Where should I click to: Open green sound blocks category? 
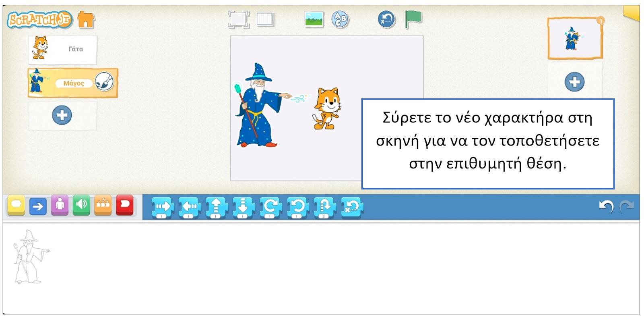coord(81,206)
